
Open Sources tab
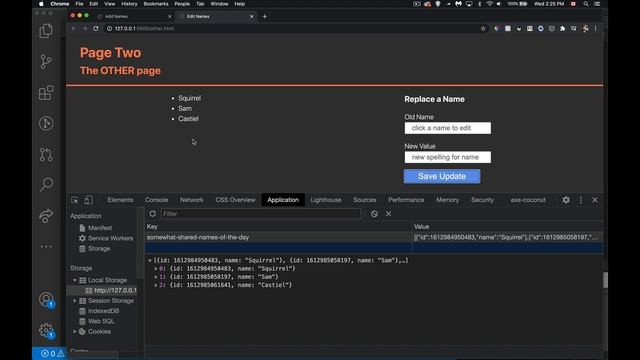[364, 200]
